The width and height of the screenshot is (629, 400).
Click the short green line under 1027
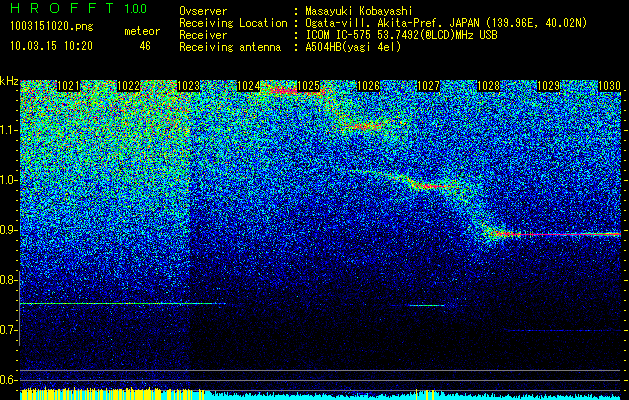[426, 305]
